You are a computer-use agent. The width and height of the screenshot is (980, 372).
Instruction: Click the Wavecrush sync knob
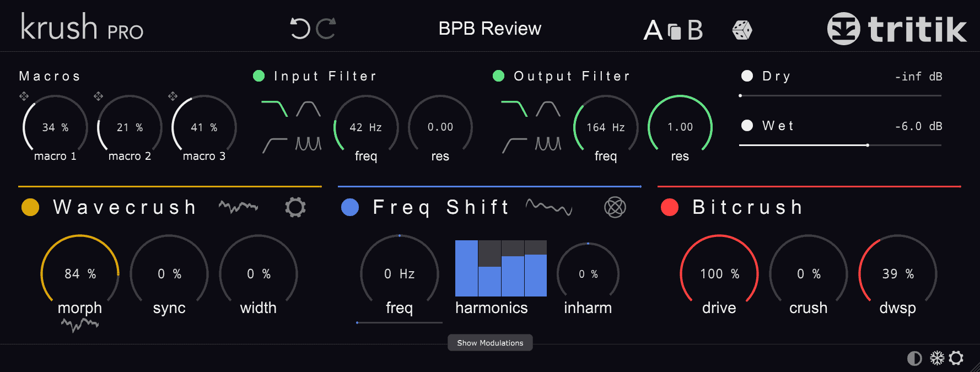[x=169, y=273]
